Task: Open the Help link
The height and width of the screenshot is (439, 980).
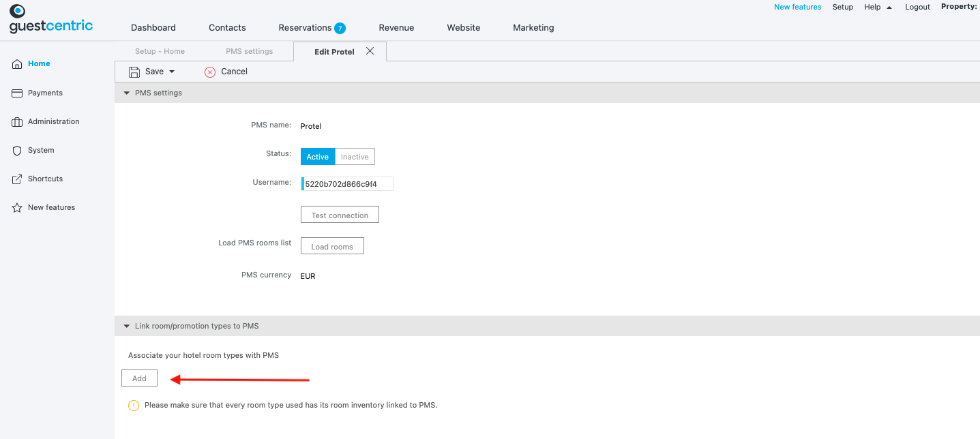Action: coord(872,7)
